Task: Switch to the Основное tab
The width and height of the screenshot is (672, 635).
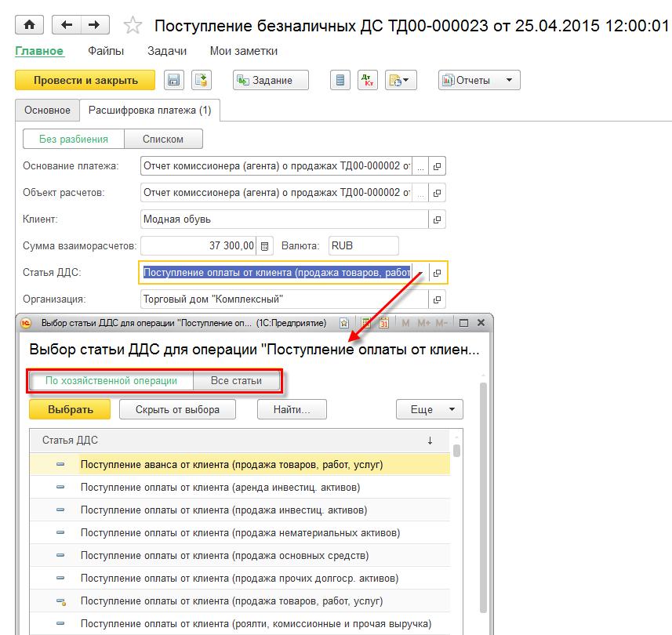Action: click(x=47, y=110)
